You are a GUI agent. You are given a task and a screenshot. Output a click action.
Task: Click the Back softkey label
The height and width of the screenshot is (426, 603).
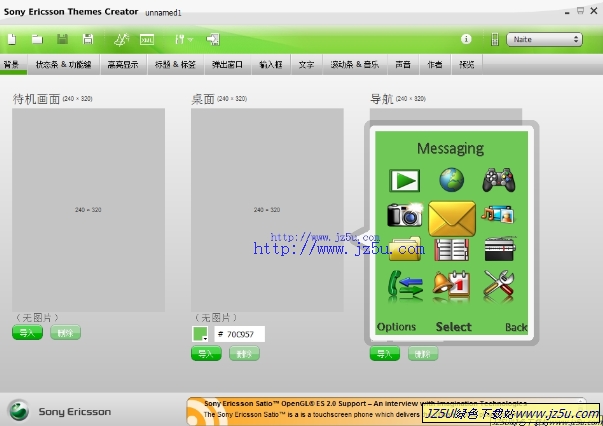point(516,327)
